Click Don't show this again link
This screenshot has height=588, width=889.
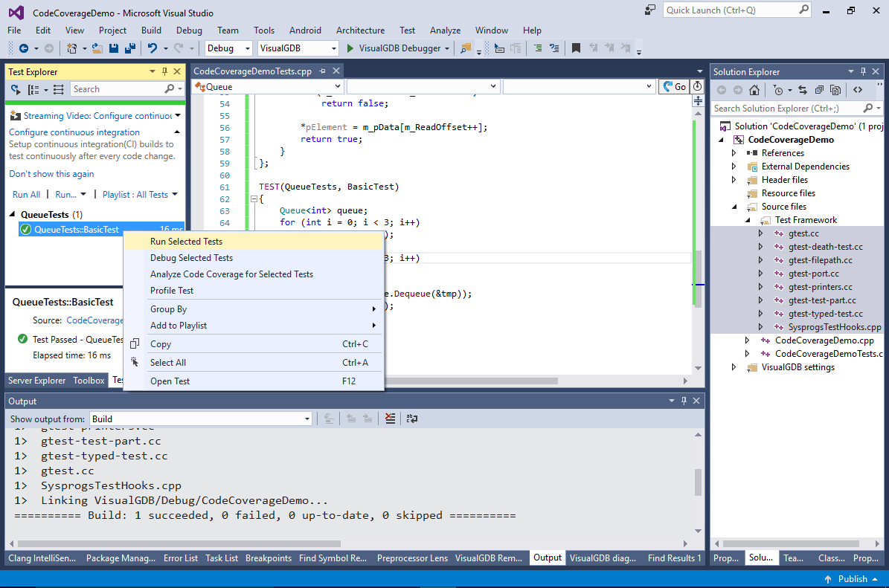tap(51, 174)
